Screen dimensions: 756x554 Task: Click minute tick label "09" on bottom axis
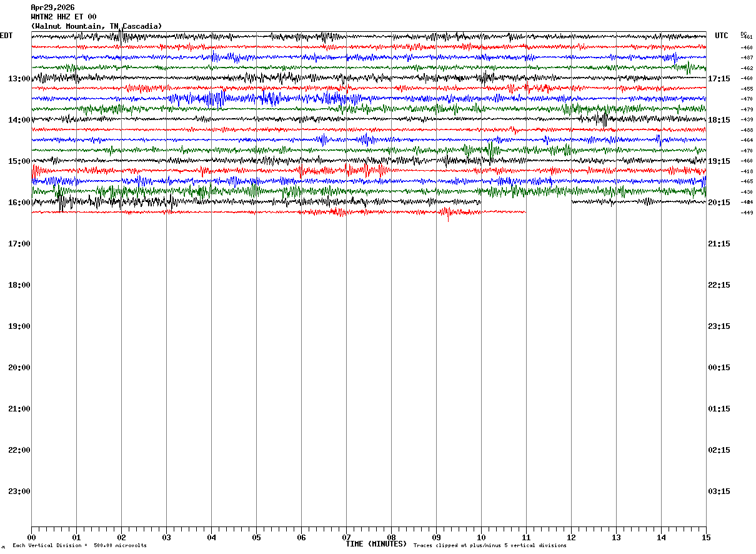[x=436, y=538]
